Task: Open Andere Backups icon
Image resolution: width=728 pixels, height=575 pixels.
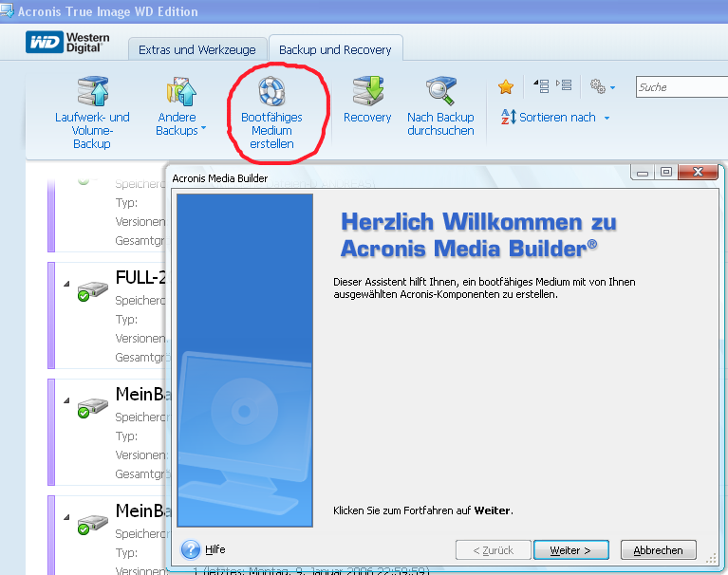Action: point(181,91)
